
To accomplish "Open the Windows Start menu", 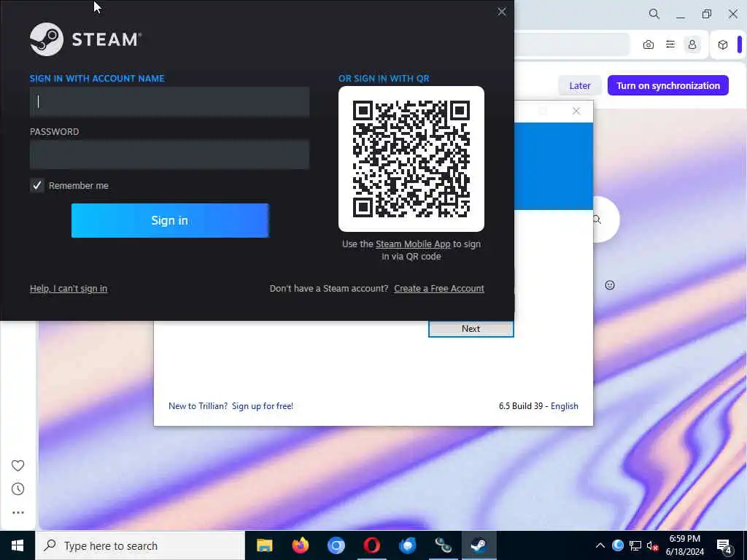I will click(18, 545).
